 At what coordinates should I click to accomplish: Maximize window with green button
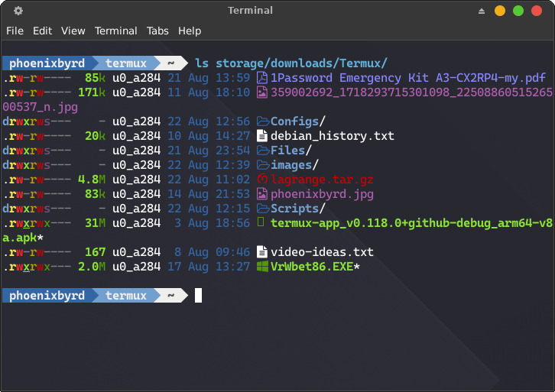pos(518,11)
